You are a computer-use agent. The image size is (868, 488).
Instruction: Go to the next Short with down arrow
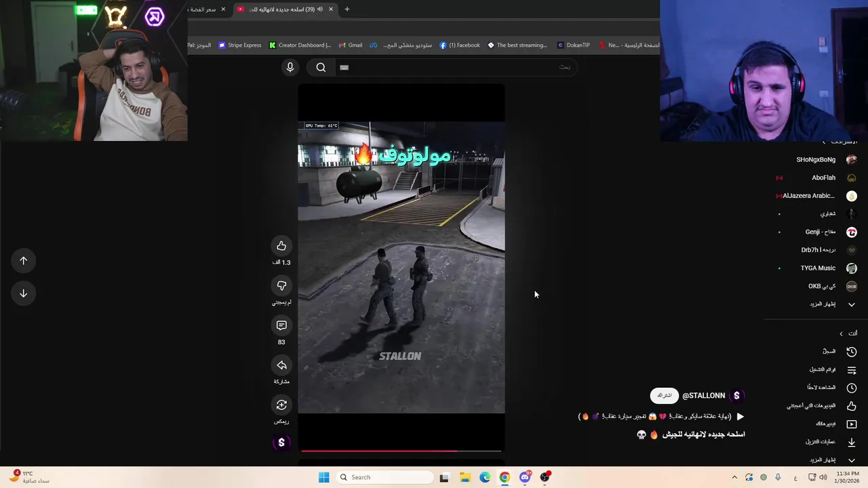(23, 293)
